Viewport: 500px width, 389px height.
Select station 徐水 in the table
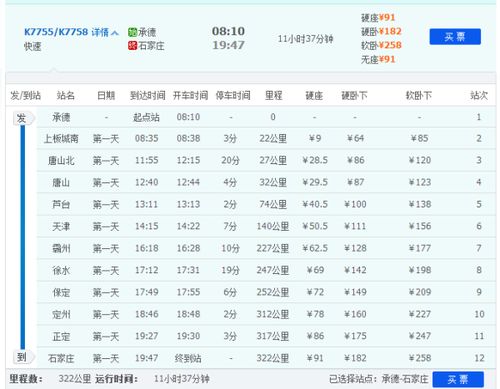tap(61, 270)
